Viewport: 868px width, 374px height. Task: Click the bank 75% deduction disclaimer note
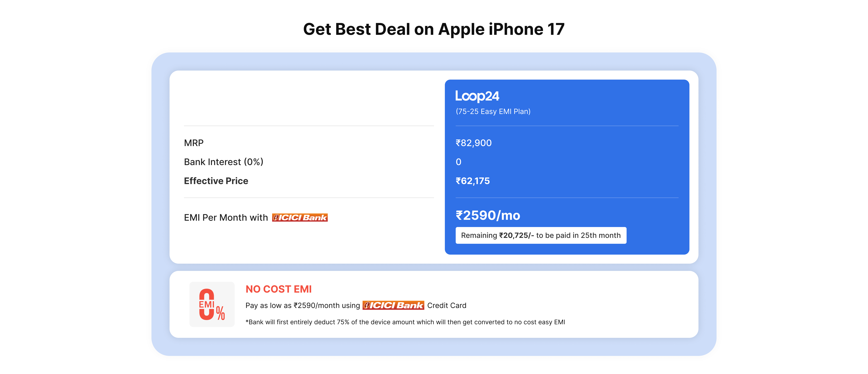pyautogui.click(x=405, y=322)
